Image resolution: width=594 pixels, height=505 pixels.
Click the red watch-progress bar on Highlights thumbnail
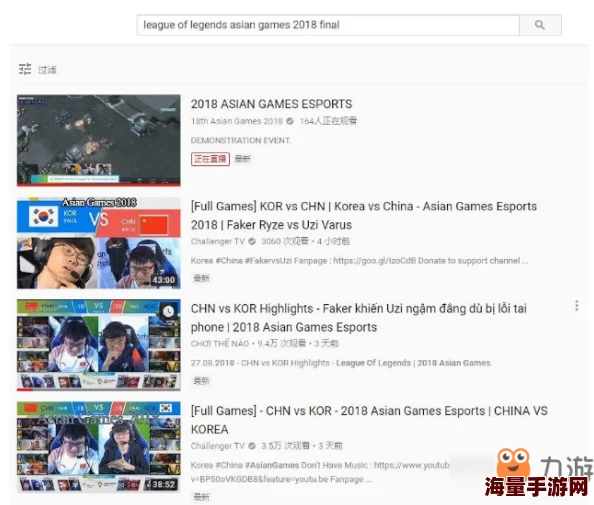tap(25, 389)
